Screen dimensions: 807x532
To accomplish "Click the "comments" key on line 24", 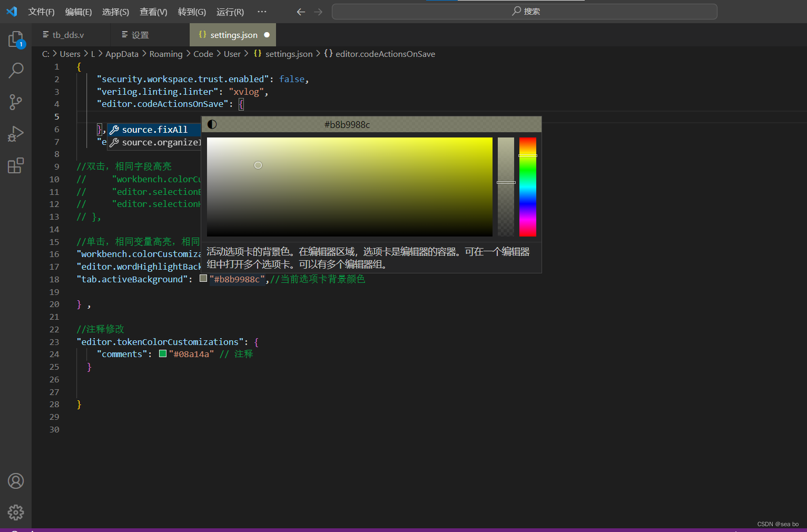I will (x=122, y=354).
